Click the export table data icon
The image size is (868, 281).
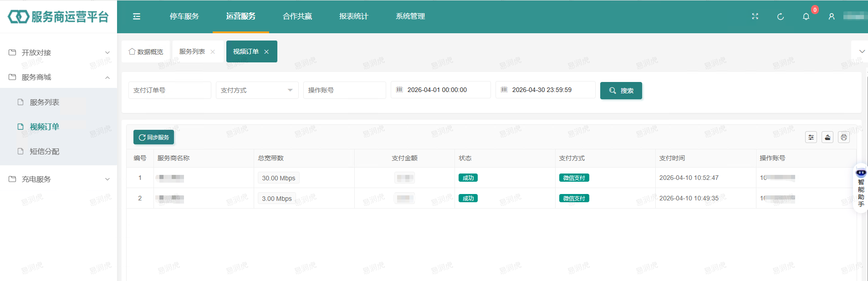click(827, 137)
